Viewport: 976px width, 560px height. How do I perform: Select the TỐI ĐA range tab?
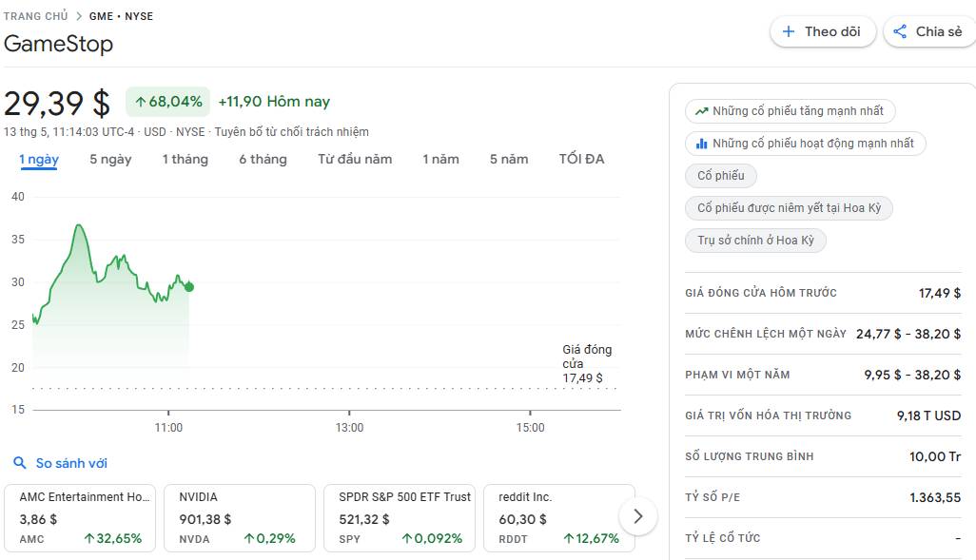click(x=581, y=160)
